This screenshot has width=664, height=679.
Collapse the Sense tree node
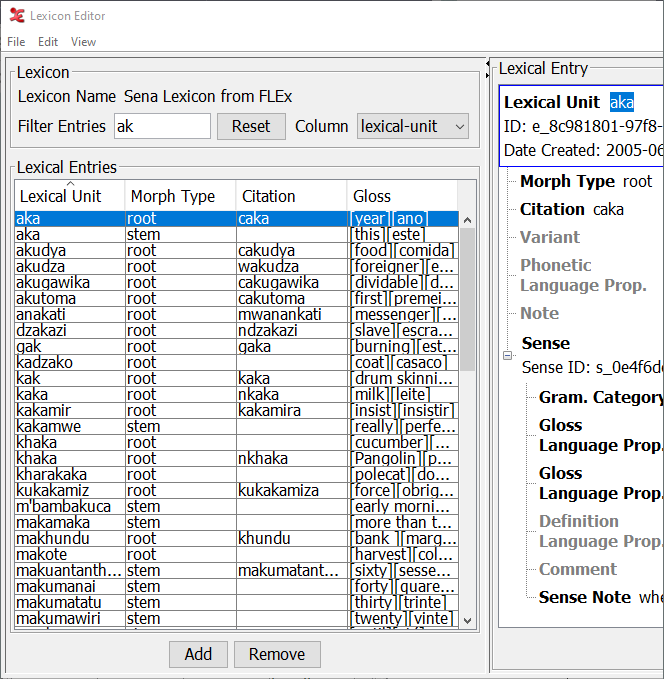point(508,356)
